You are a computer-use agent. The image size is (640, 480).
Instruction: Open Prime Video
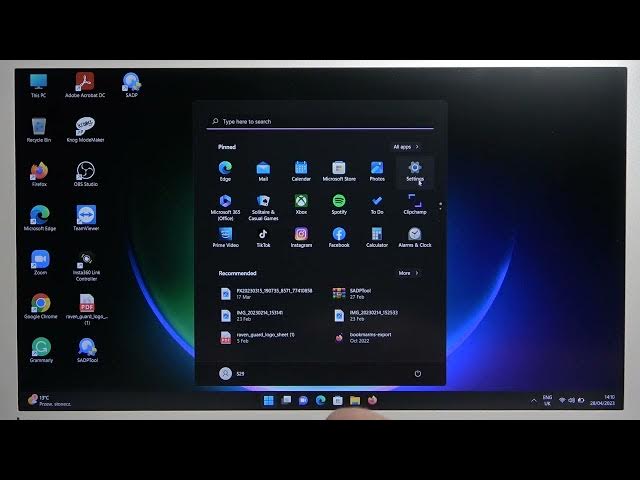(225, 238)
